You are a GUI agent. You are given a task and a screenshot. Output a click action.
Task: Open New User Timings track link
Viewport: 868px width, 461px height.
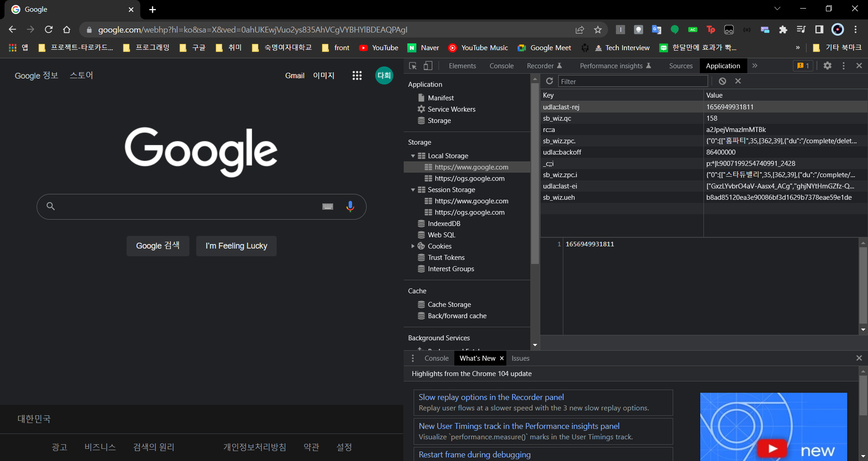click(x=519, y=426)
